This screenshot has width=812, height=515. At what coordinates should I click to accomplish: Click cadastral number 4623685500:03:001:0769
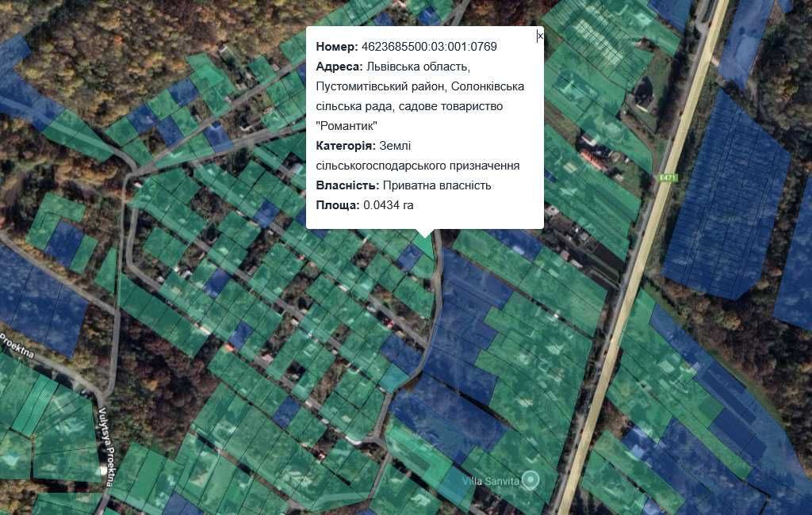pyautogui.click(x=431, y=47)
